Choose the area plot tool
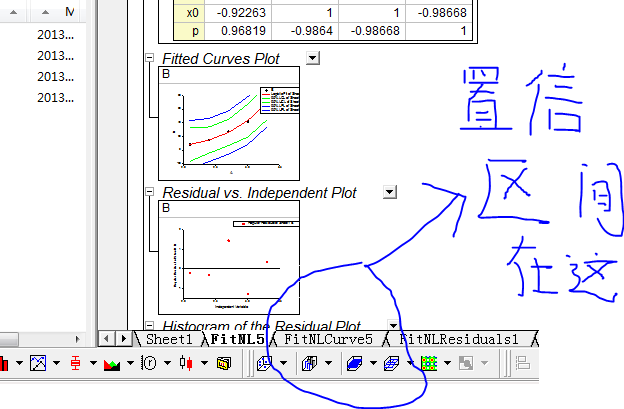This screenshot has height=409, width=624. [112, 363]
